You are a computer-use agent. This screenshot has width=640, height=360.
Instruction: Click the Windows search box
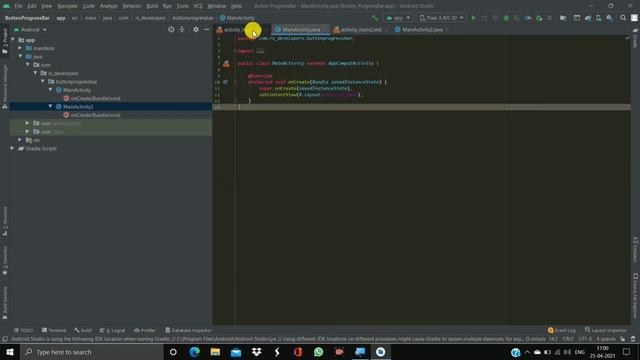[91, 352]
